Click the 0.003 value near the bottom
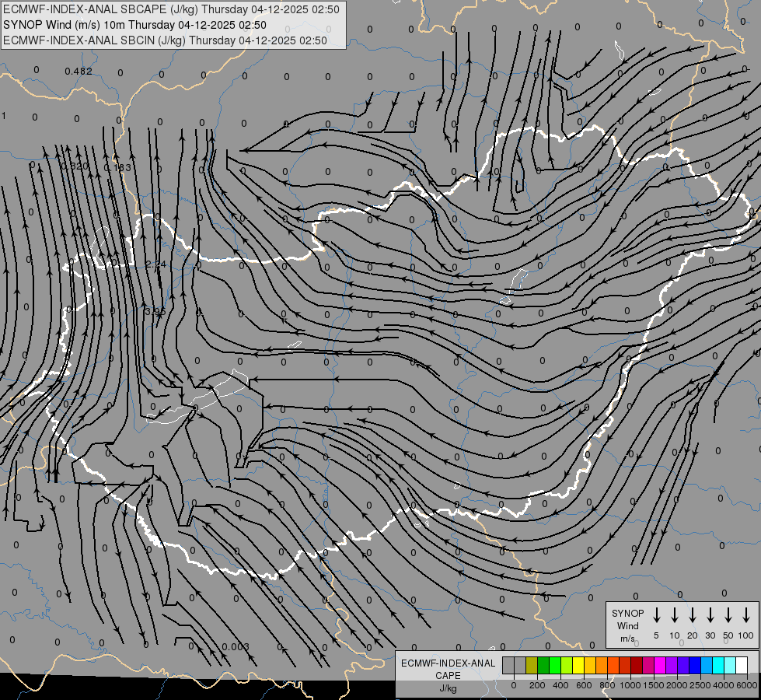Image resolution: width=761 pixels, height=700 pixels. [236, 646]
